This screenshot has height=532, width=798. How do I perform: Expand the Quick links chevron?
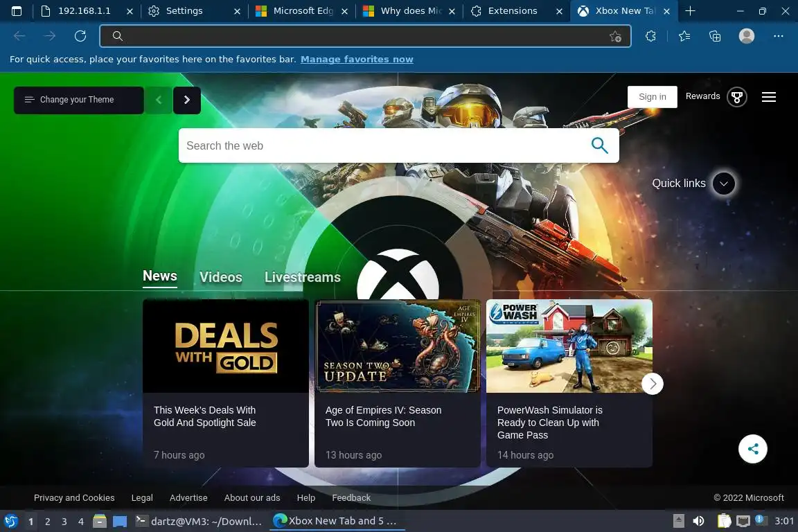(x=723, y=184)
